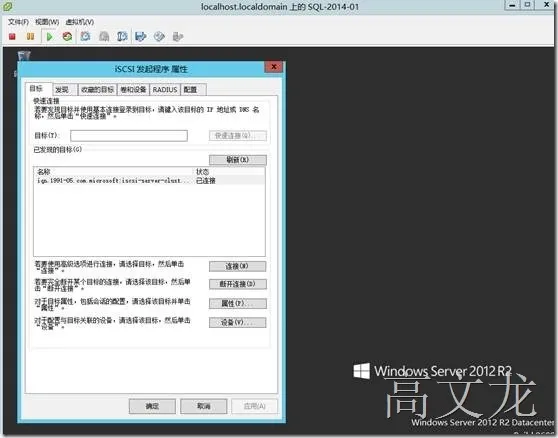This screenshot has width=558, height=438.
Task: Click the 目标(T) text input field
Action: (129, 136)
